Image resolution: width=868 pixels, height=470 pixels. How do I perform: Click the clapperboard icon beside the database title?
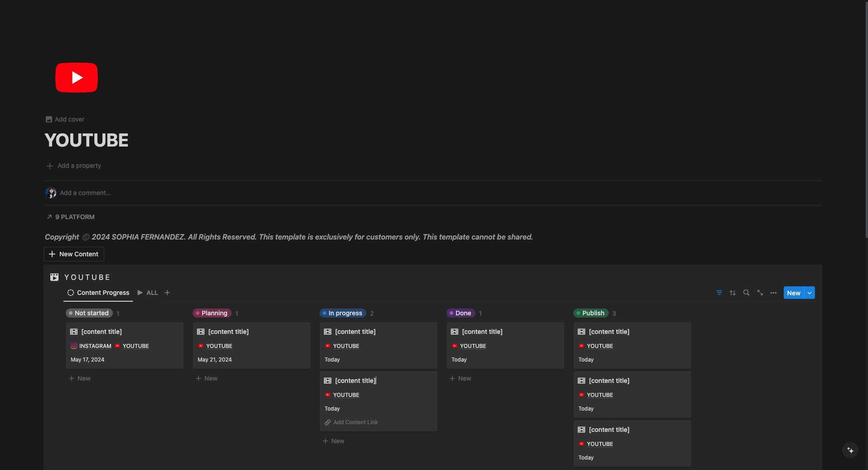click(x=54, y=277)
